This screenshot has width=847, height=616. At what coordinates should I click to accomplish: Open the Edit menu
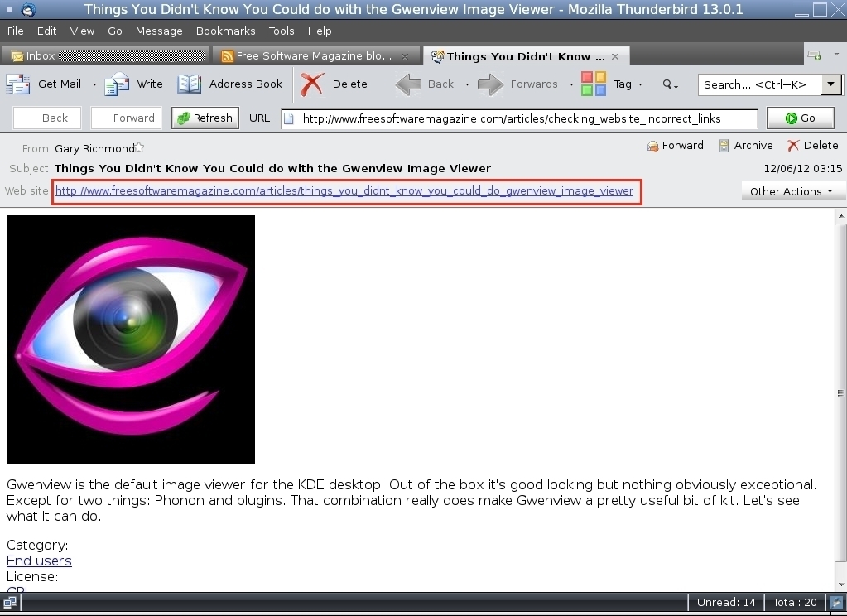coord(46,31)
